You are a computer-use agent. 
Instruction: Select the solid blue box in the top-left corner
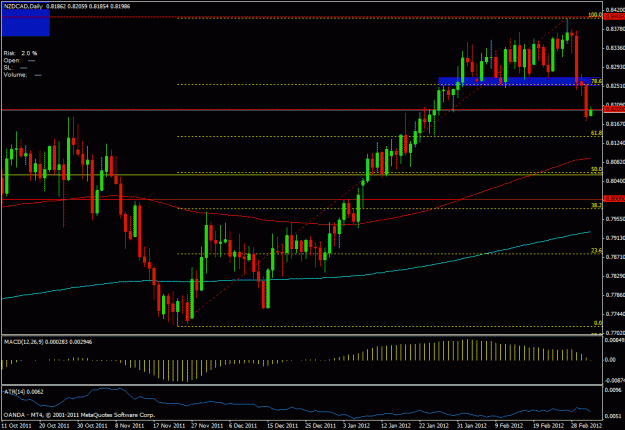(26, 23)
